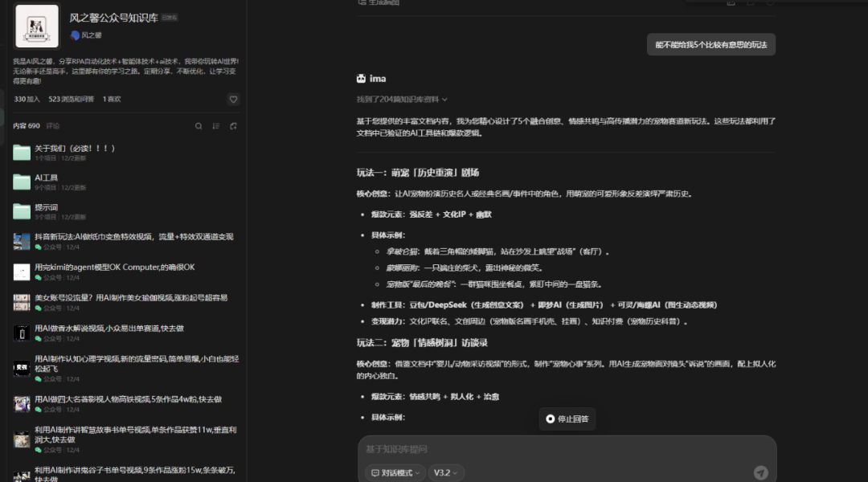This screenshot has height=482, width=868.
Task: Click thumbnail of the 香水解说视频 article
Action: pyautogui.click(x=22, y=333)
